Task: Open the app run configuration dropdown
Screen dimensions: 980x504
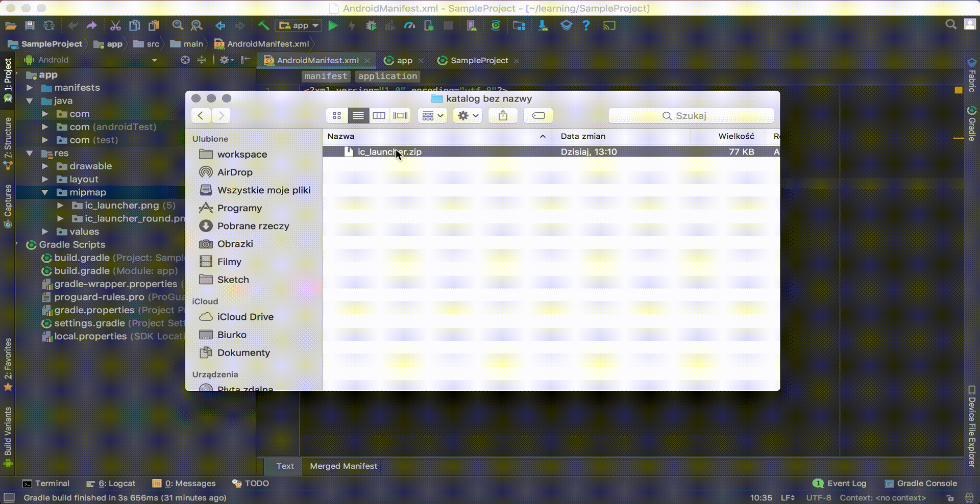Action: [299, 26]
